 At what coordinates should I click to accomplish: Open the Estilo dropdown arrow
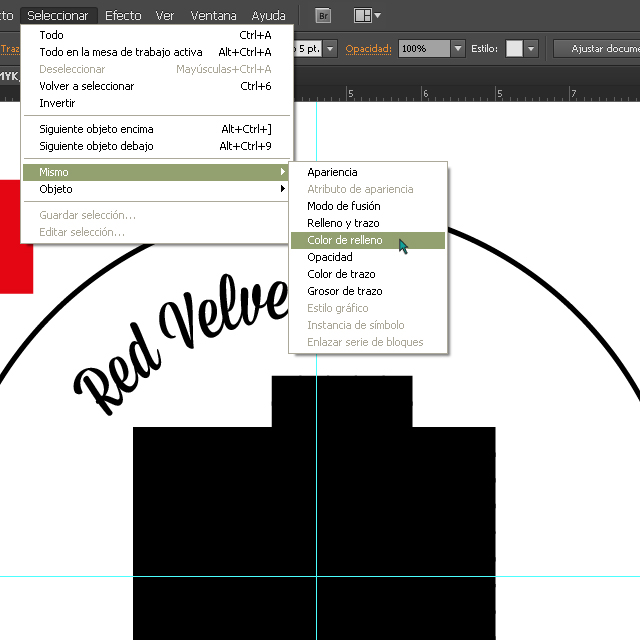tap(531, 49)
